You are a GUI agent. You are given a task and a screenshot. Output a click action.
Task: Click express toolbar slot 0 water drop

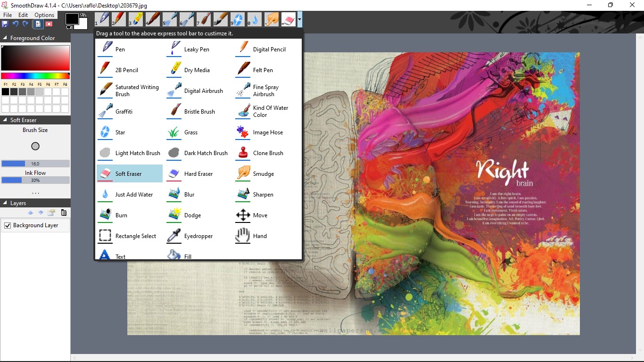click(255, 19)
